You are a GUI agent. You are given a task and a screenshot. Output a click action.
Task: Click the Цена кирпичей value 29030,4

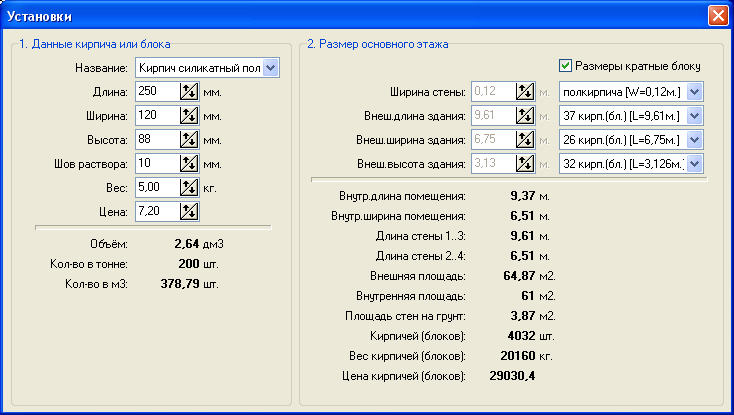pos(513,376)
